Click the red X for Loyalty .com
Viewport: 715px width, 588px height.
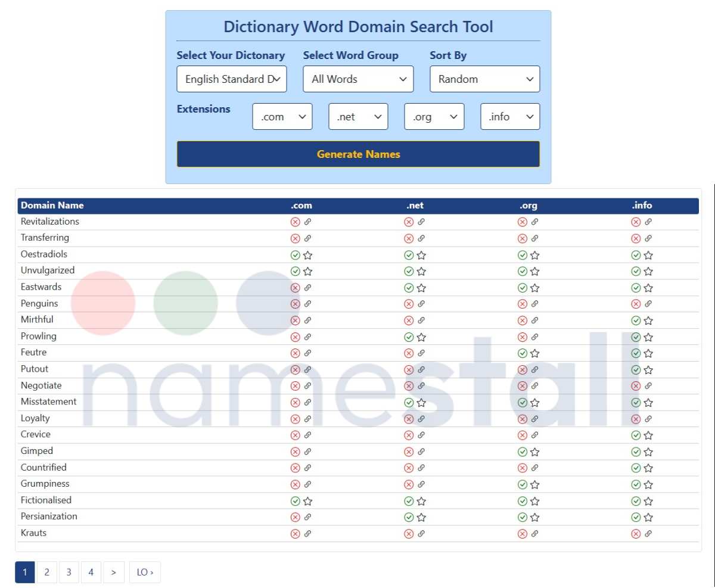[295, 418]
